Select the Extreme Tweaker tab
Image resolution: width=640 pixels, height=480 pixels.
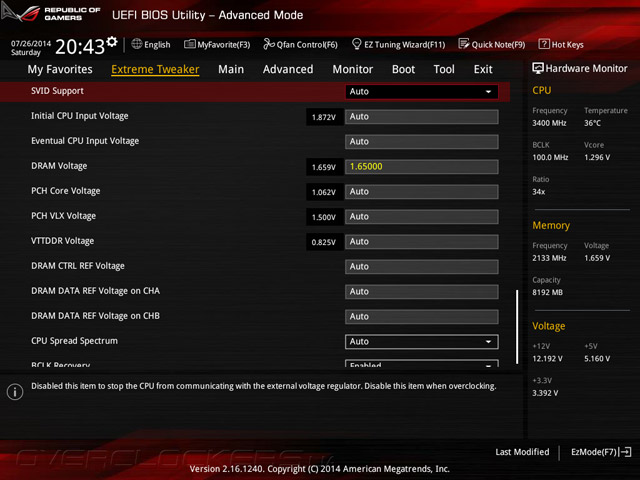pyautogui.click(x=155, y=69)
